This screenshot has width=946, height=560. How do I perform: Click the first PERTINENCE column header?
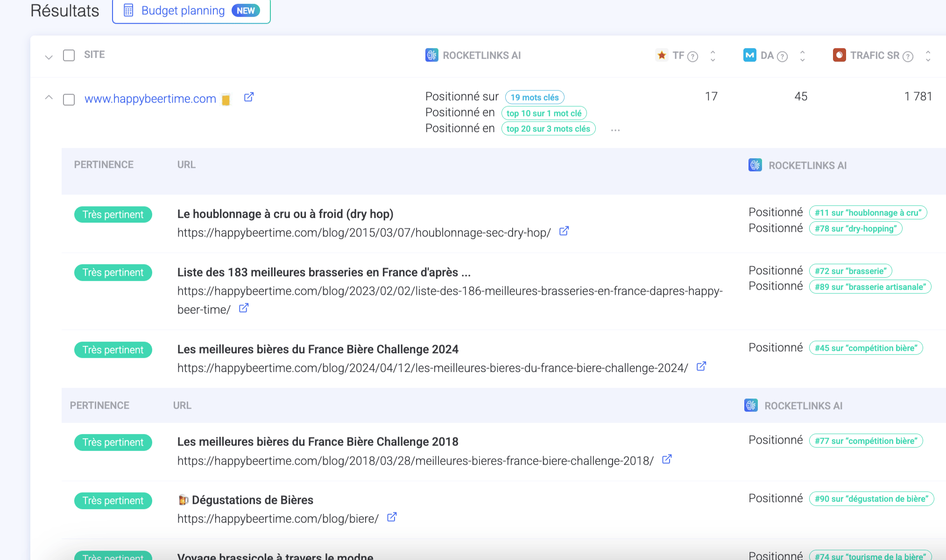104,165
